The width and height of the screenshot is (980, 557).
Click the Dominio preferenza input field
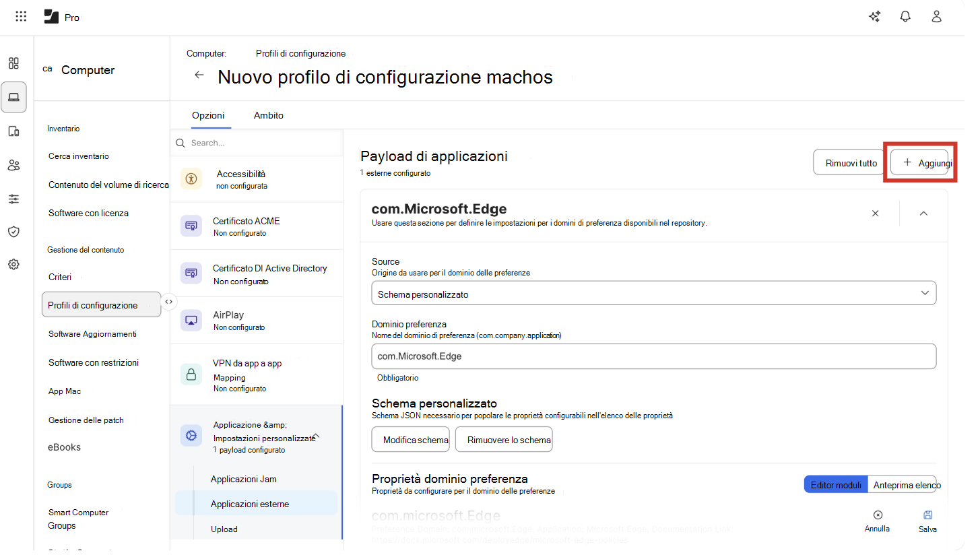(x=654, y=356)
